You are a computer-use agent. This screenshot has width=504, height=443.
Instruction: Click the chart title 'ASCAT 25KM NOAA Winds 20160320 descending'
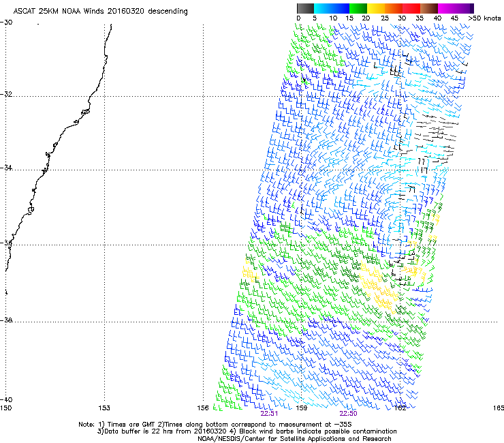(x=100, y=12)
